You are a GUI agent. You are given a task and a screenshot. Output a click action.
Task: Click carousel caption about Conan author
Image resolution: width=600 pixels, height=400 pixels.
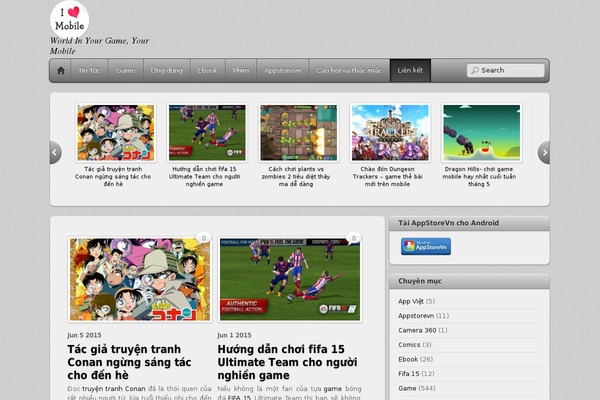(113, 176)
